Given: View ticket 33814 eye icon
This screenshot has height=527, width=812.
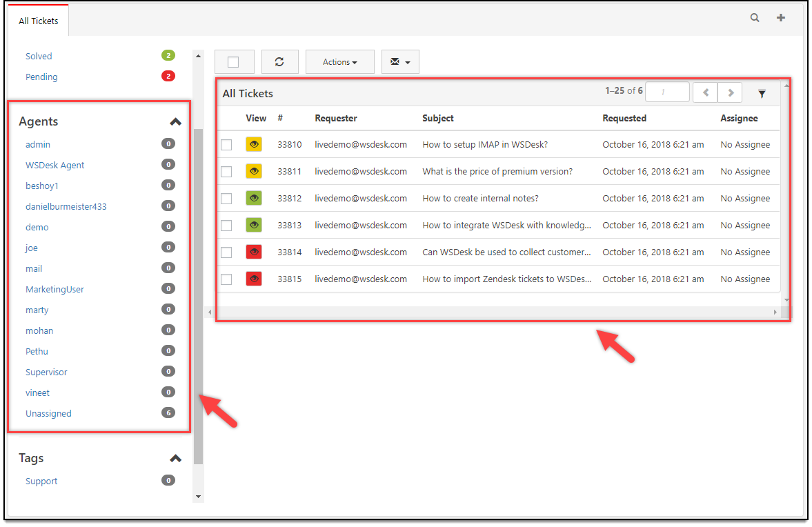Looking at the screenshot, I should coord(254,252).
